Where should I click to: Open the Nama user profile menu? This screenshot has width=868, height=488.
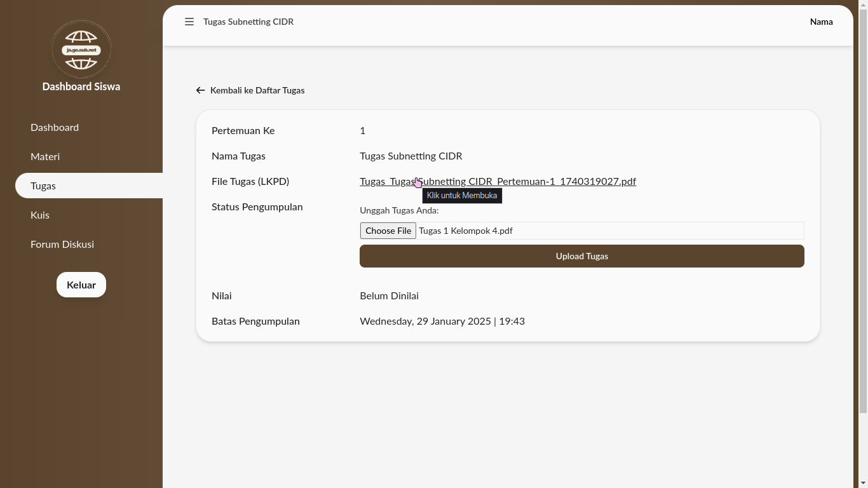pos(821,22)
